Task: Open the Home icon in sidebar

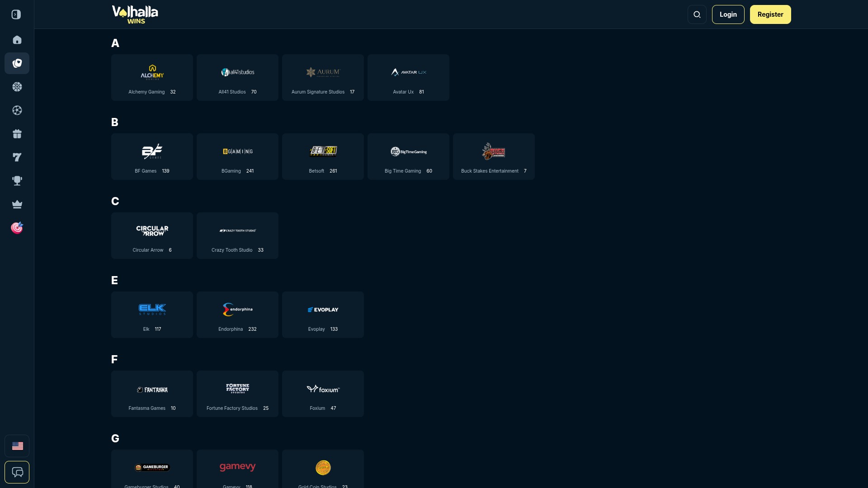Action: 17,40
